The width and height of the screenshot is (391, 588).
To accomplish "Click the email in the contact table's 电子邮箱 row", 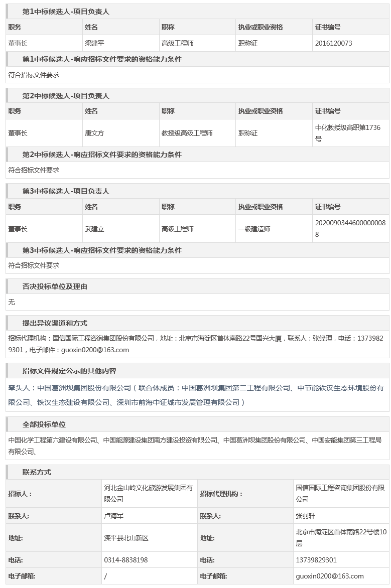I will coord(329,576).
